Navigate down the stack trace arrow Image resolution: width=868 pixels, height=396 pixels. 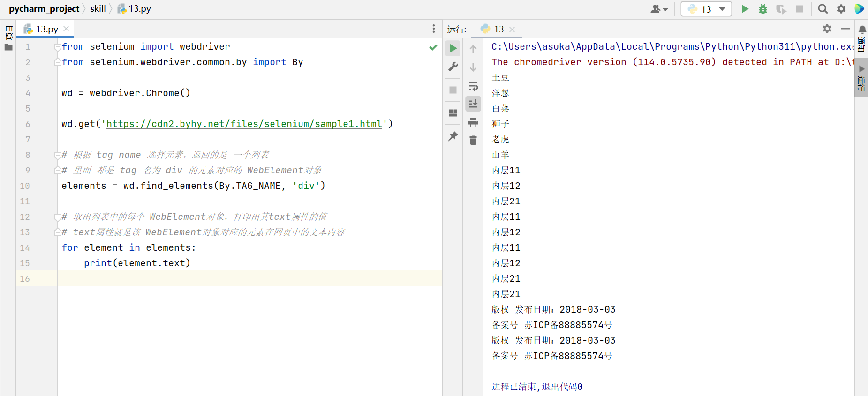click(x=473, y=67)
